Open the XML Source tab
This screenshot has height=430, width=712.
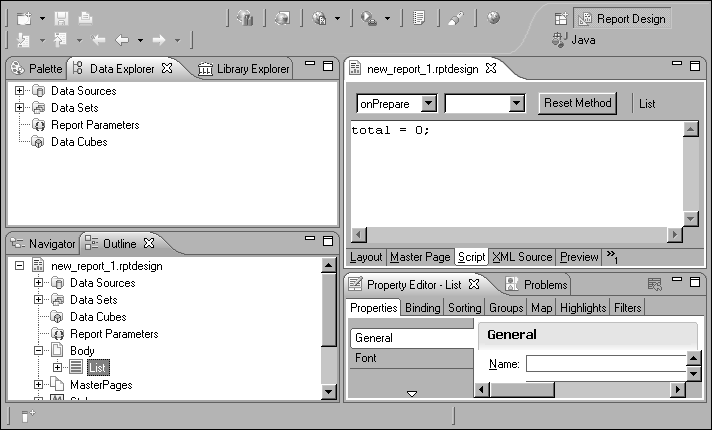tap(522, 257)
